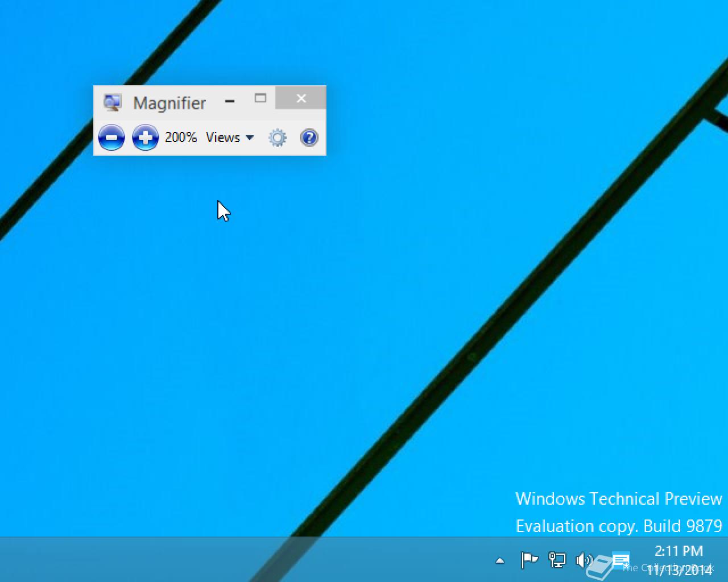The height and width of the screenshot is (582, 728).
Task: Open the Views dropdown in Magnifier
Action: coord(230,138)
